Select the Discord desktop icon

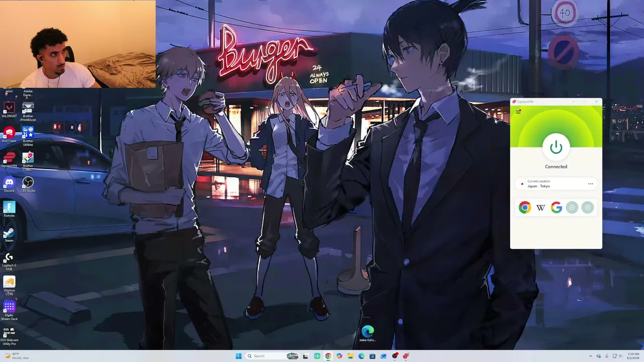[9, 184]
